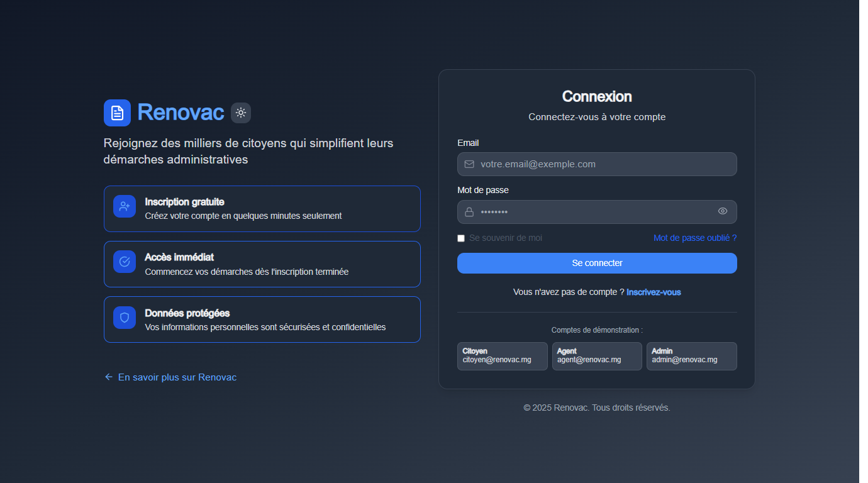This screenshot has width=868, height=483.
Task: Click the Mot de passe field label
Action: coord(483,190)
